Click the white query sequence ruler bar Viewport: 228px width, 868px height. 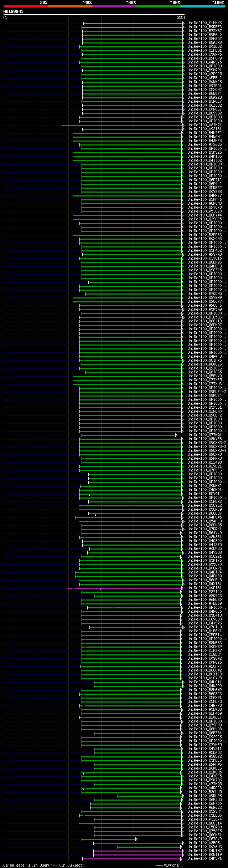tap(94, 15)
